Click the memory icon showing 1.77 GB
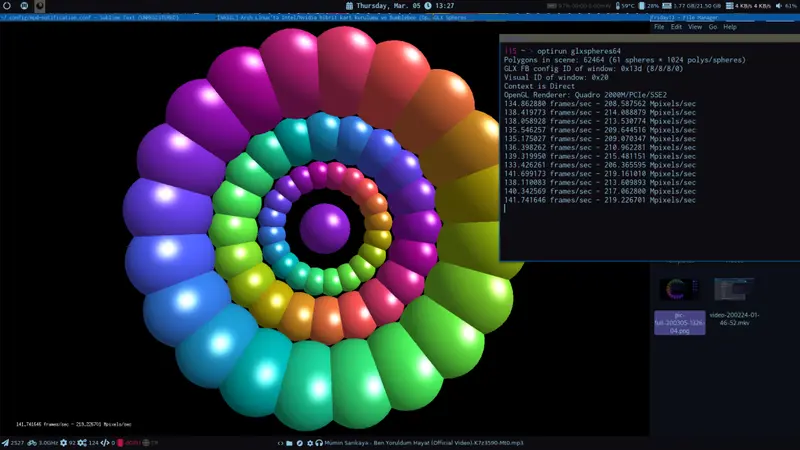 (667, 6)
